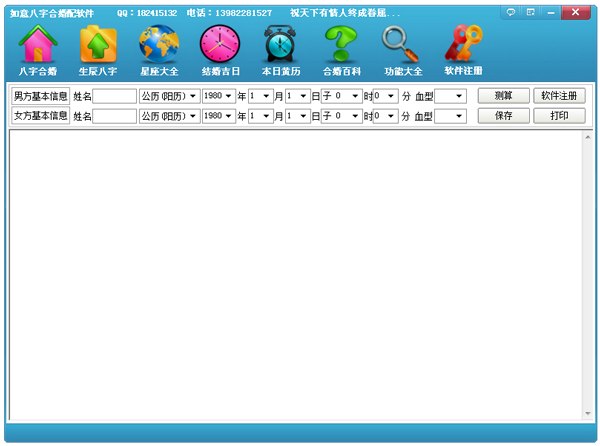Click the male 姓名 name input field

coord(114,97)
